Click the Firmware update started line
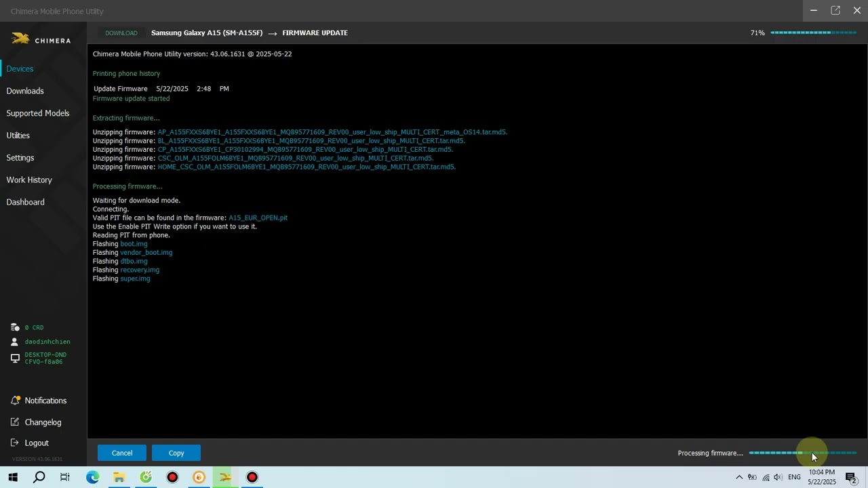The image size is (868, 488). tap(131, 98)
